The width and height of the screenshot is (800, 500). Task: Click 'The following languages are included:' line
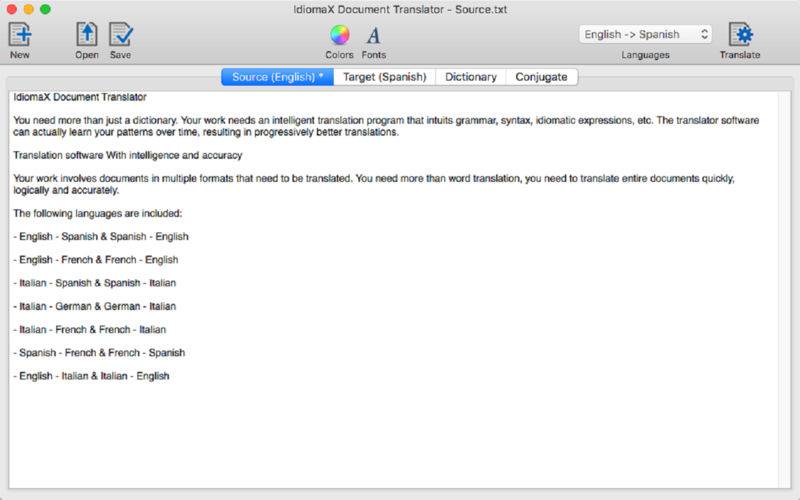tap(97, 213)
